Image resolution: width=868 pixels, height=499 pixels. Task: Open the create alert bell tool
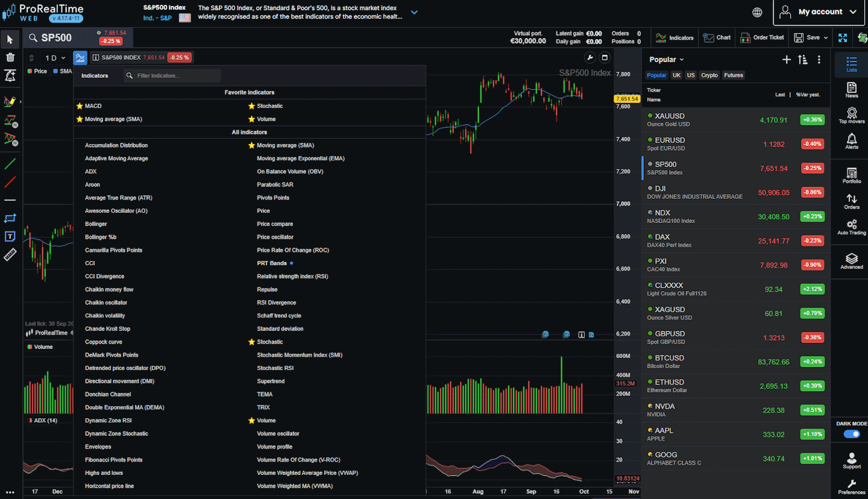[10, 75]
